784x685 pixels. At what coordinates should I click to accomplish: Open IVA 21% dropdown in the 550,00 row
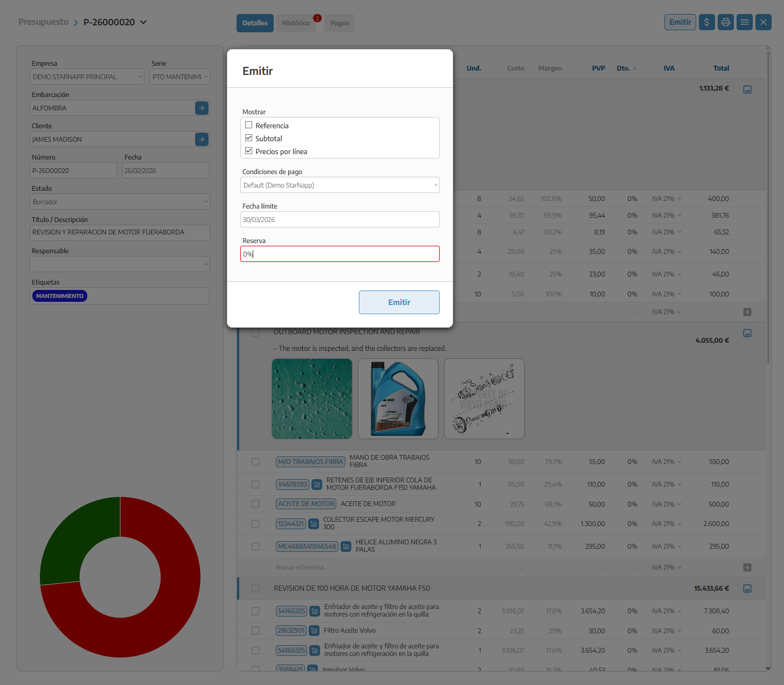(667, 462)
